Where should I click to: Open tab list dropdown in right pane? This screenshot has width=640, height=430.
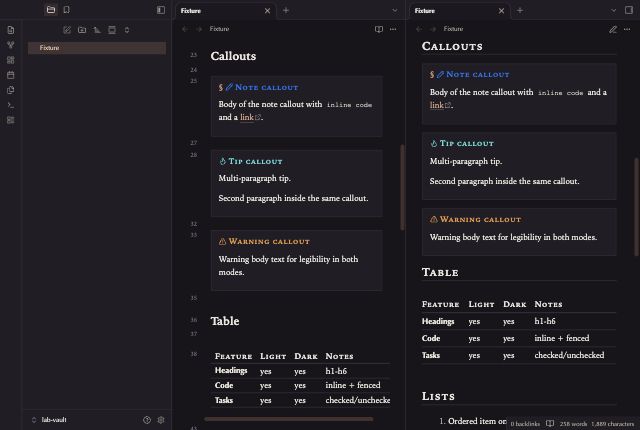pos(613,10)
